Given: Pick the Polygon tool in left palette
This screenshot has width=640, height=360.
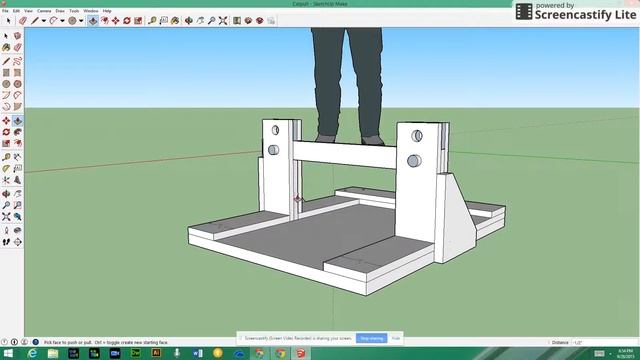Looking at the screenshot, I should click(x=18, y=84).
